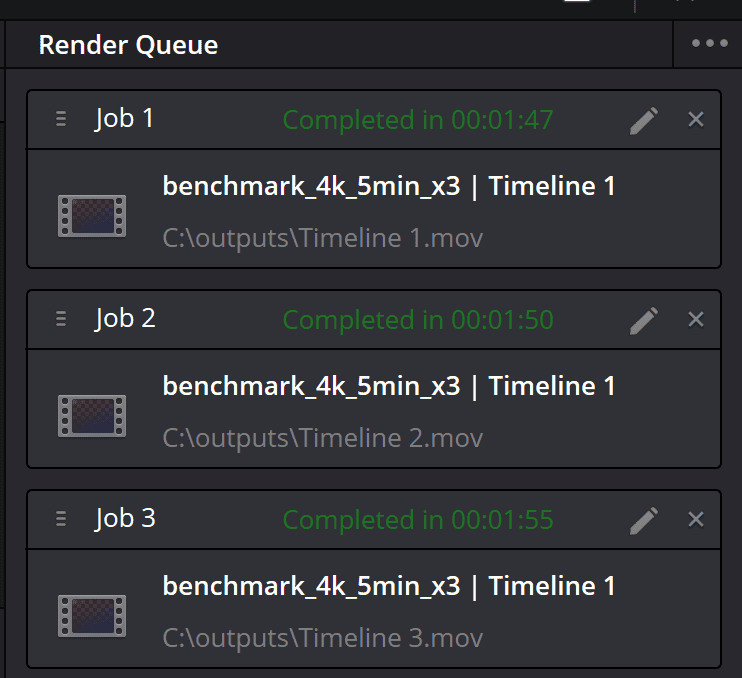This screenshot has width=742, height=678.
Task: Edit Job 2 with the pencil icon
Action: [x=644, y=320]
